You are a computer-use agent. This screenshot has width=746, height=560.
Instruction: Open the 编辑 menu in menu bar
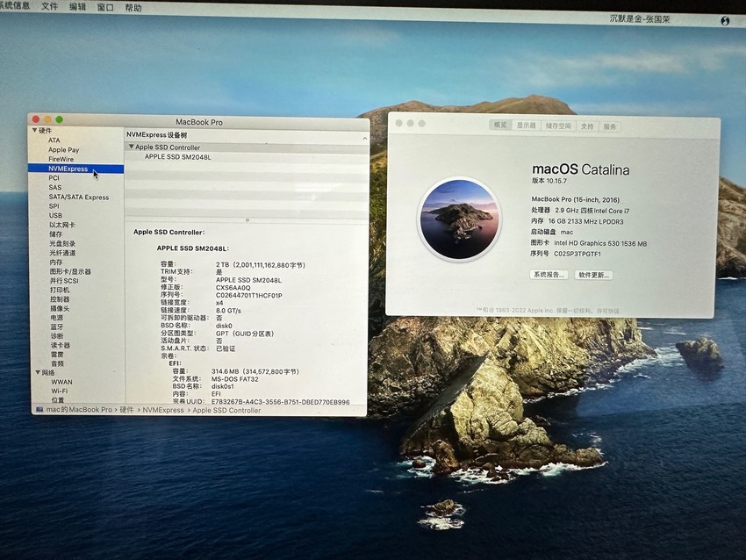click(x=77, y=7)
